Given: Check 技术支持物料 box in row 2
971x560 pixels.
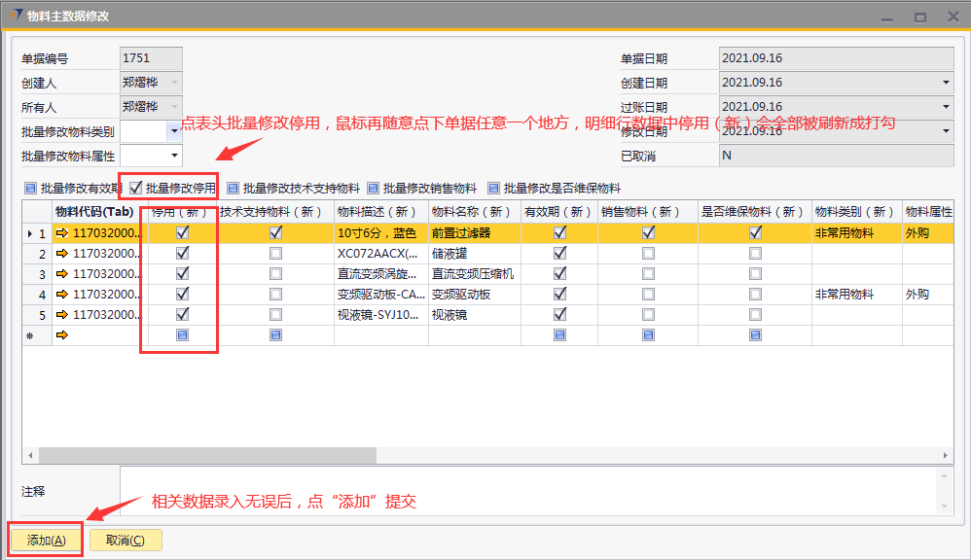Looking at the screenshot, I should click(276, 254).
